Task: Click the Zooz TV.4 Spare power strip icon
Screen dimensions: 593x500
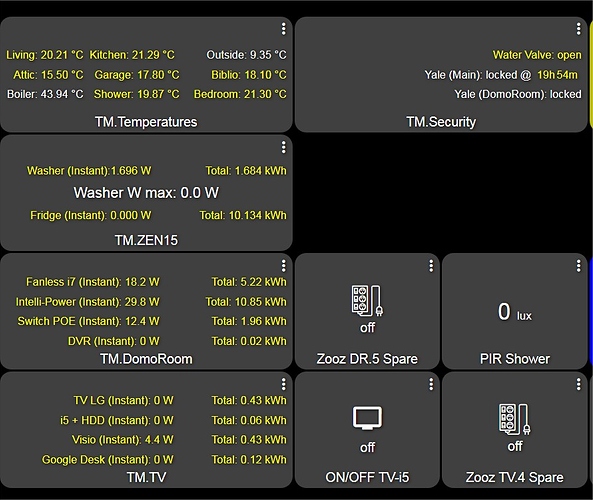Action: coord(515,419)
